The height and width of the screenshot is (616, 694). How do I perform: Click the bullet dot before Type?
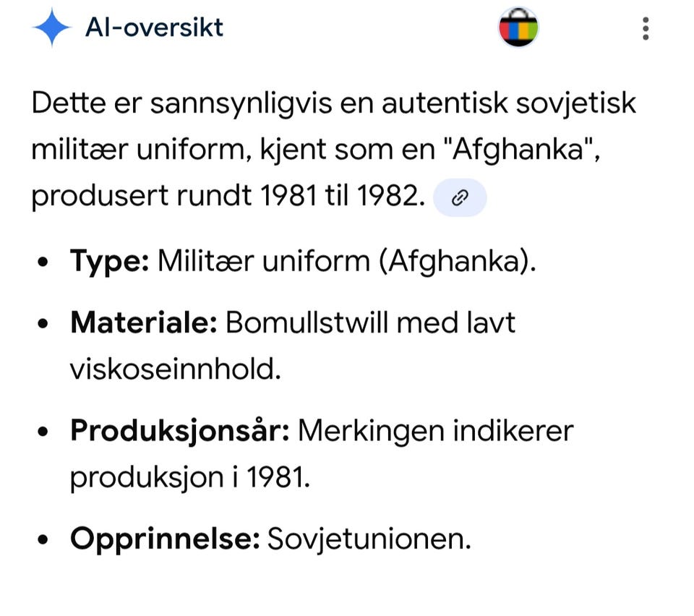43,262
